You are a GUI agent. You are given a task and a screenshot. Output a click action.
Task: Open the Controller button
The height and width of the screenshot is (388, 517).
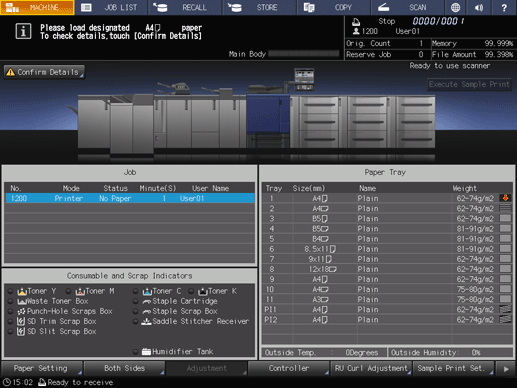click(x=289, y=368)
